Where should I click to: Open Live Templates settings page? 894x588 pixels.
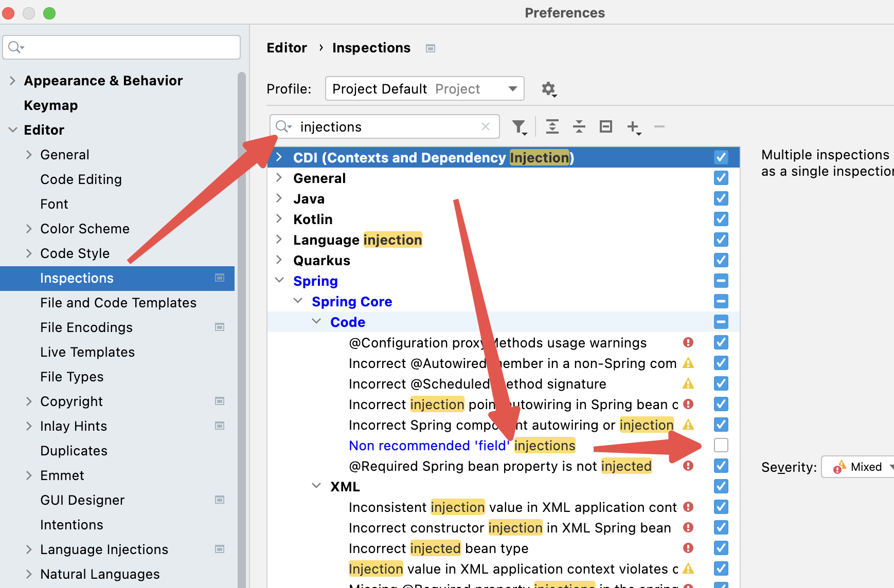pos(87,352)
